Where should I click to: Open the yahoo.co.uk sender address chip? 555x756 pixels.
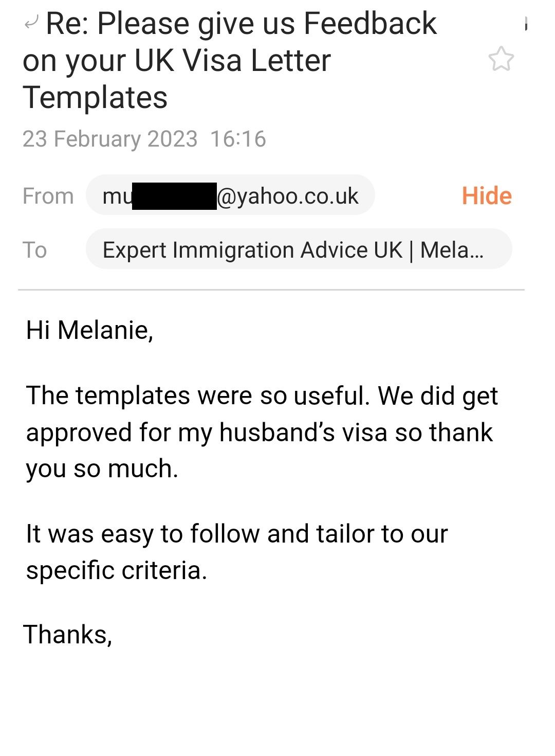click(230, 195)
